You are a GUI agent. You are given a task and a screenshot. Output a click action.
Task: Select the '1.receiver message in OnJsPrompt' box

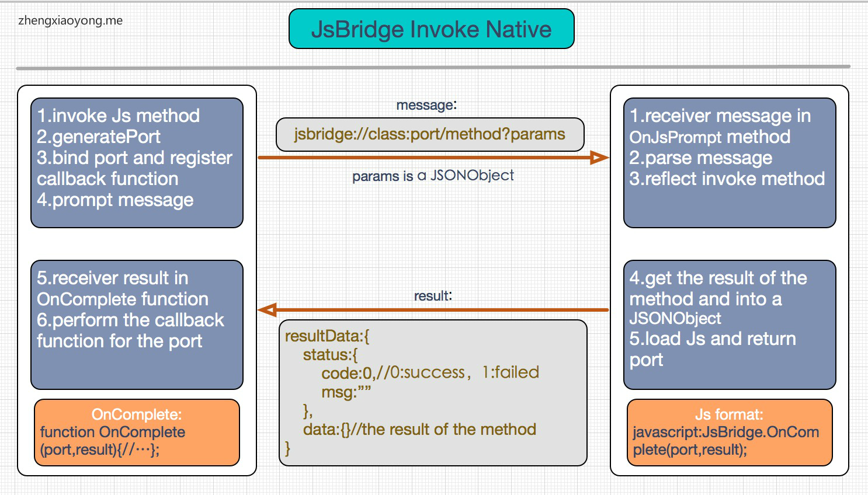pos(730,162)
